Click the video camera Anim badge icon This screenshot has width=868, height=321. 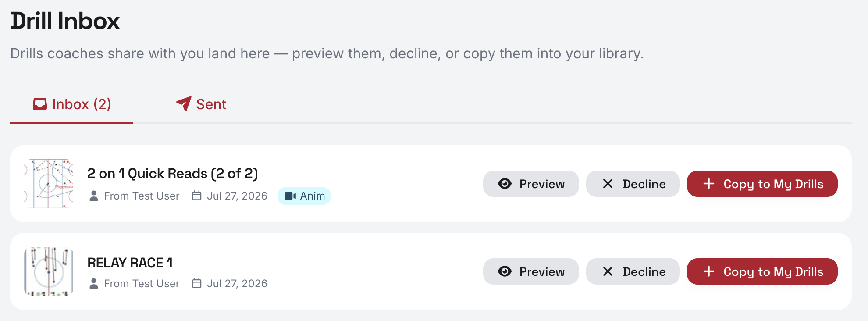click(x=290, y=196)
